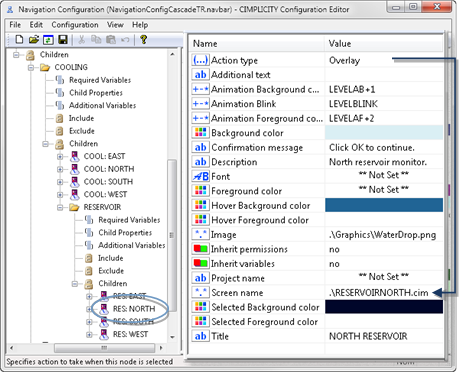Click the .\RESERVOIRNORTH.cim screen name value
Screen dimensions: 459x373
coord(378,293)
